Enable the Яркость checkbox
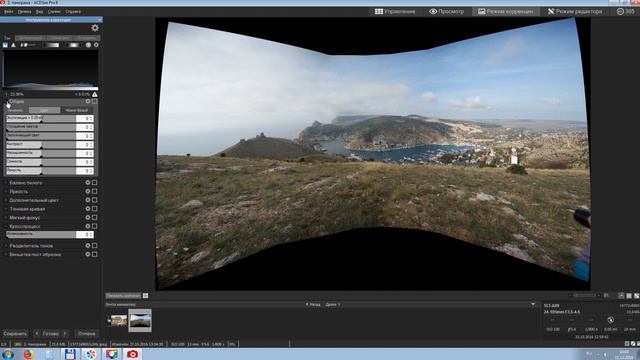The height and width of the screenshot is (360, 640). point(95,191)
